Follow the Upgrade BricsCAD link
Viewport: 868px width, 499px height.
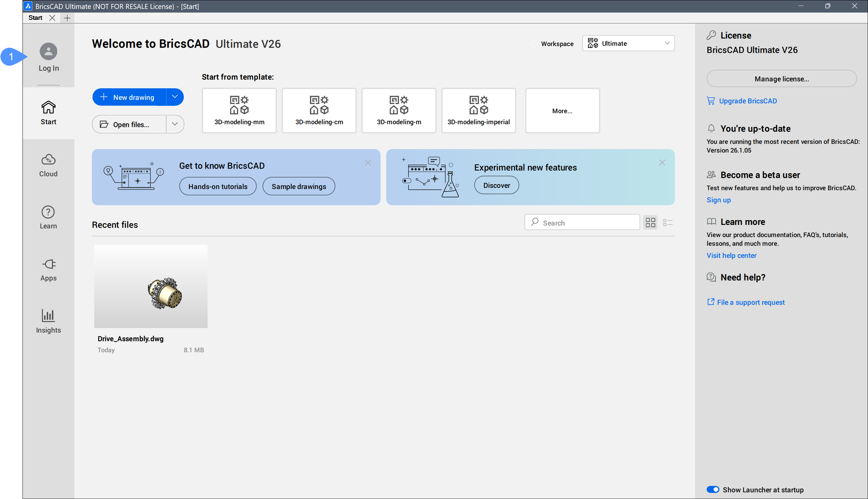coord(747,101)
